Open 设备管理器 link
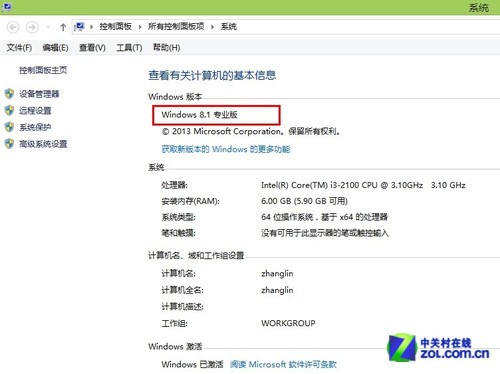500x374 pixels. (x=39, y=94)
